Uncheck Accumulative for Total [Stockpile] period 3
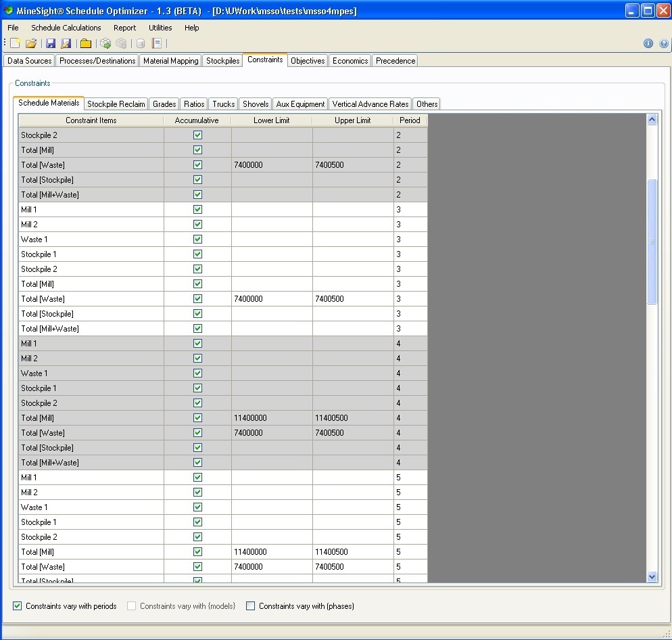The height and width of the screenshot is (640, 672). [x=197, y=313]
